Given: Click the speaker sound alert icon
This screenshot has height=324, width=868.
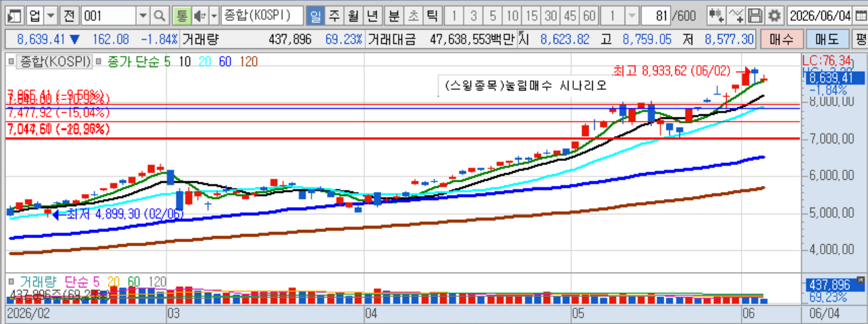Looking at the screenshot, I should (199, 15).
